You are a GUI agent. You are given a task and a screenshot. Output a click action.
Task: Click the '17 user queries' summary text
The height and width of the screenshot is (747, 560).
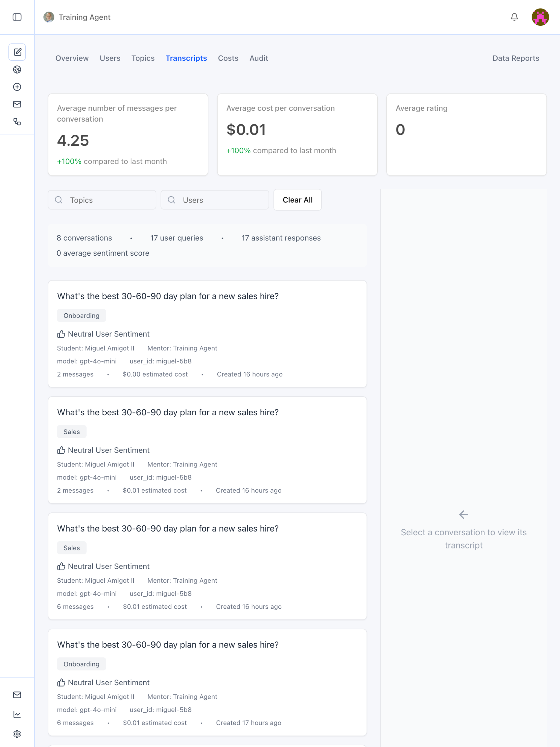pos(177,238)
